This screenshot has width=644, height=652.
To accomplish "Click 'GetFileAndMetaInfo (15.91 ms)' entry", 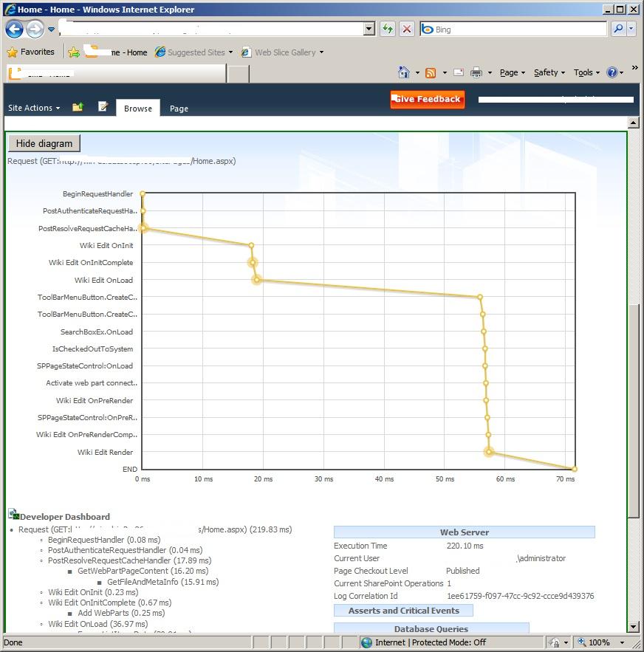I will click(163, 582).
